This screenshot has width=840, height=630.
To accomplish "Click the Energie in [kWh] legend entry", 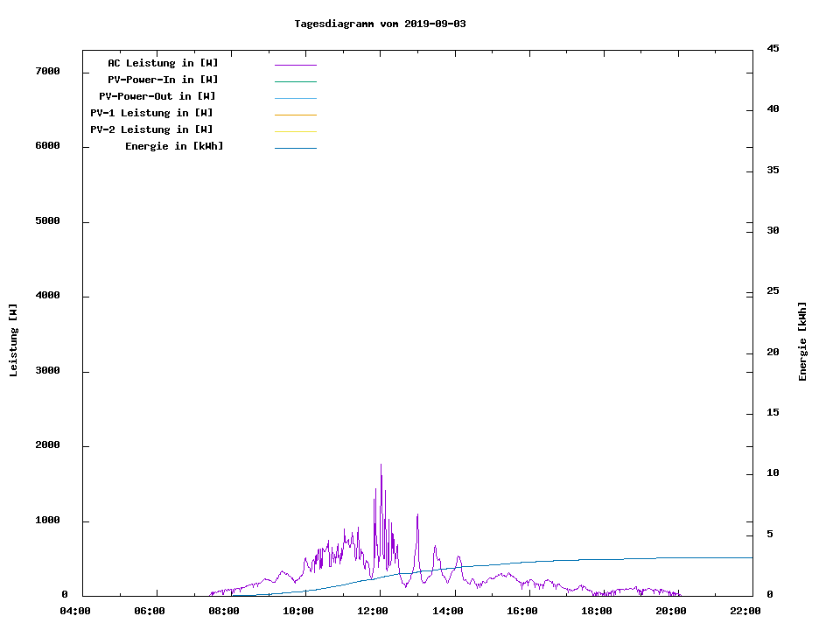I will click(174, 146).
